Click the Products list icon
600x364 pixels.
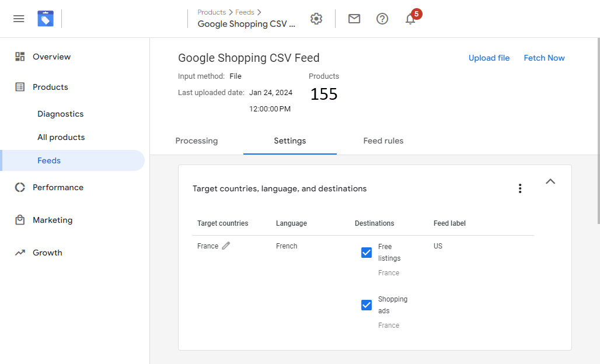coord(20,87)
